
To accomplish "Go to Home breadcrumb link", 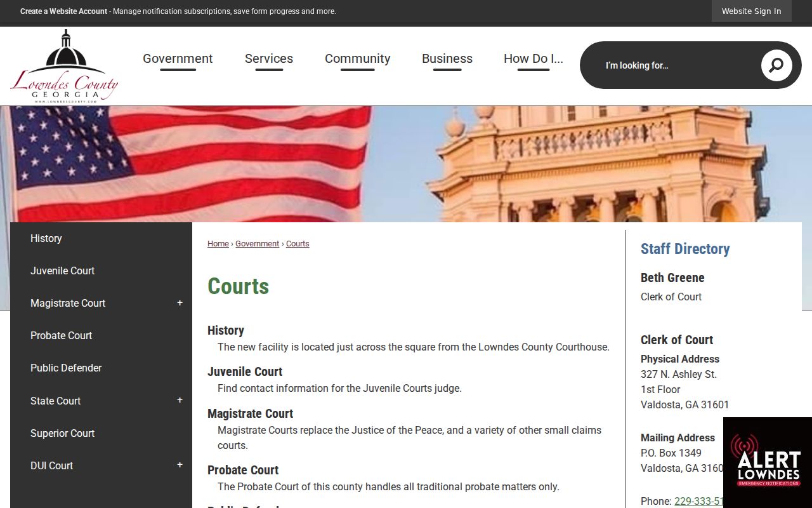I will point(218,244).
